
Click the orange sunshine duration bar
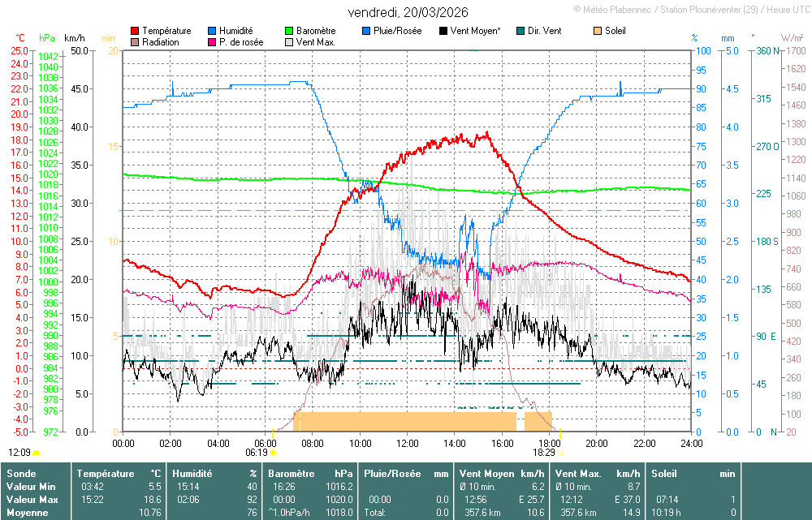pos(406,421)
